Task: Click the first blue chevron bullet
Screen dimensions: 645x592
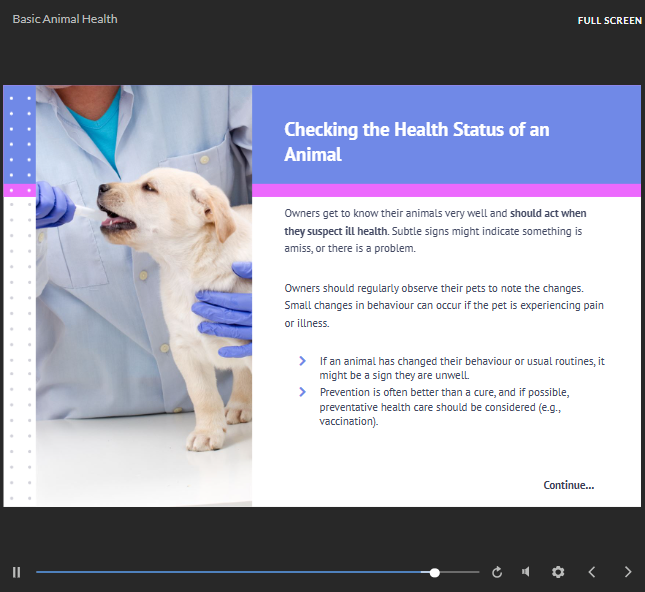Action: [302, 361]
